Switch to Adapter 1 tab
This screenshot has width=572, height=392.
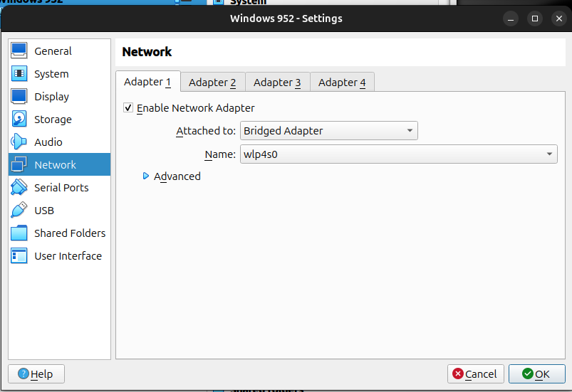[x=147, y=82]
